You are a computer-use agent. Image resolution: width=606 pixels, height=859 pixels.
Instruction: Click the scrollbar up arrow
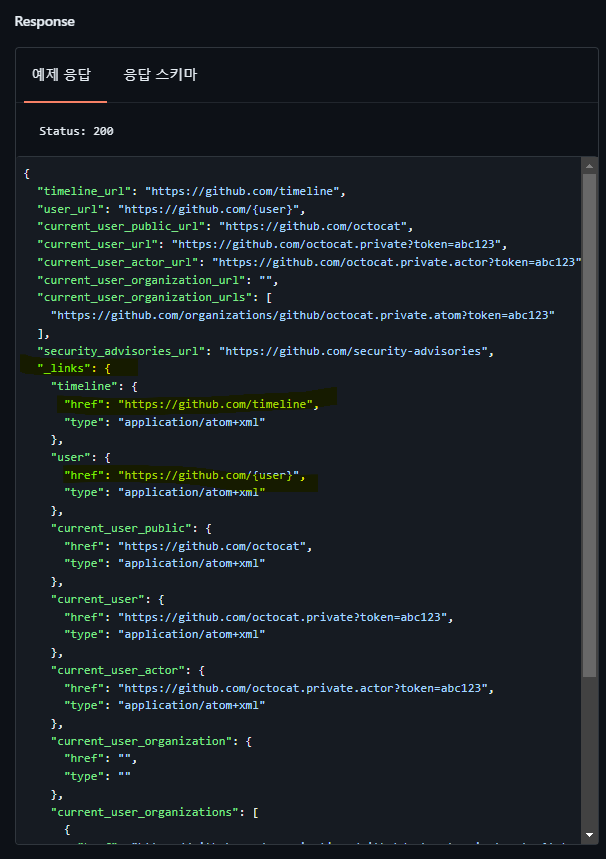tap(589, 165)
